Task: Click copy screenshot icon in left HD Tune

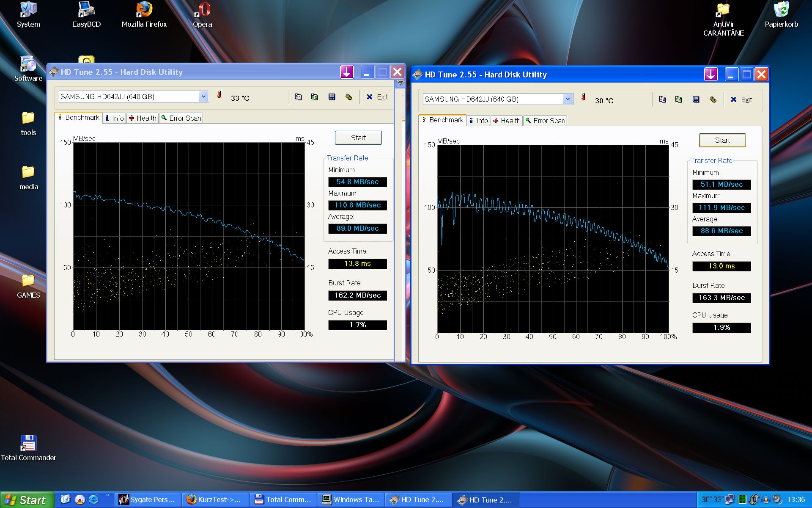Action: click(x=314, y=97)
